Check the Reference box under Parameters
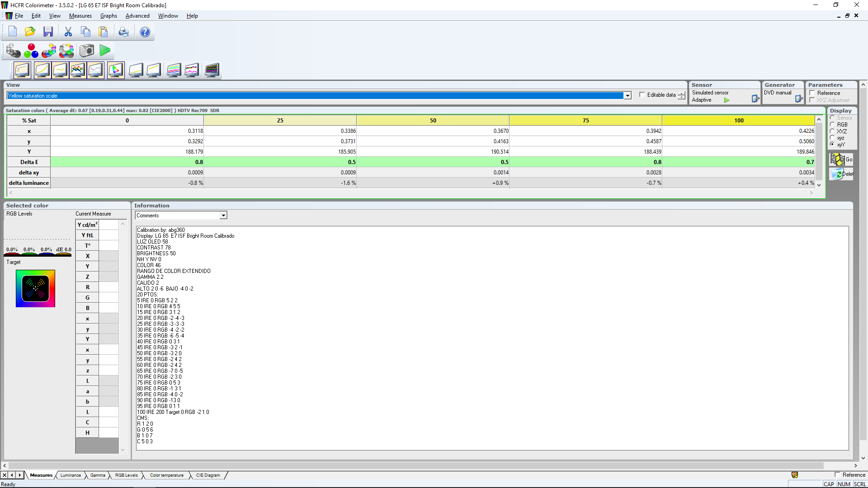868x488 pixels. pos(812,93)
